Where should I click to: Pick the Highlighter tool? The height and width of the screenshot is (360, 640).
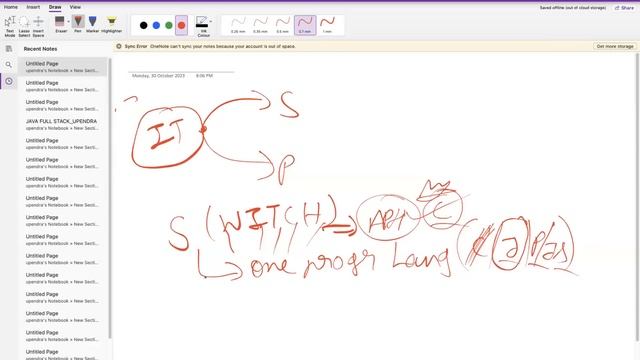click(111, 24)
